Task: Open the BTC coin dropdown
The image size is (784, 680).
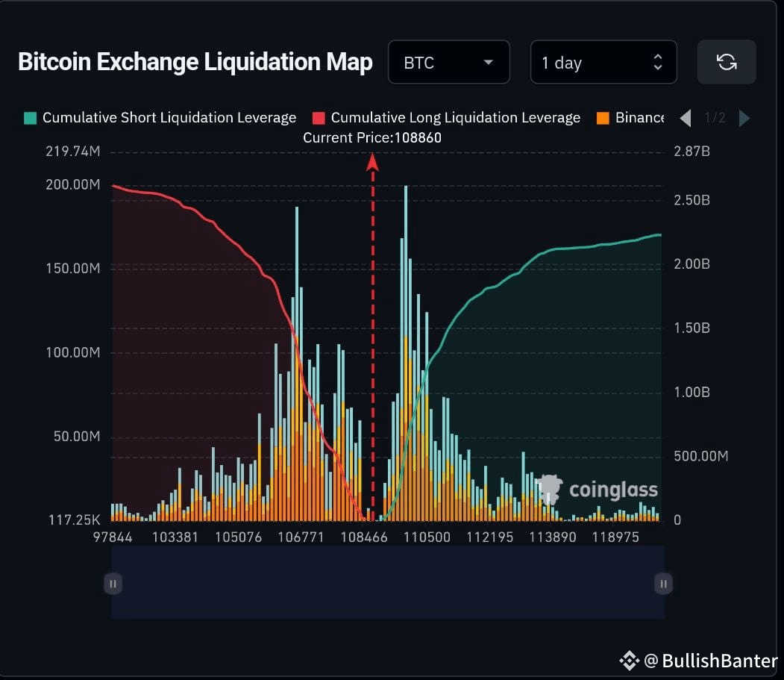Action: (x=449, y=62)
